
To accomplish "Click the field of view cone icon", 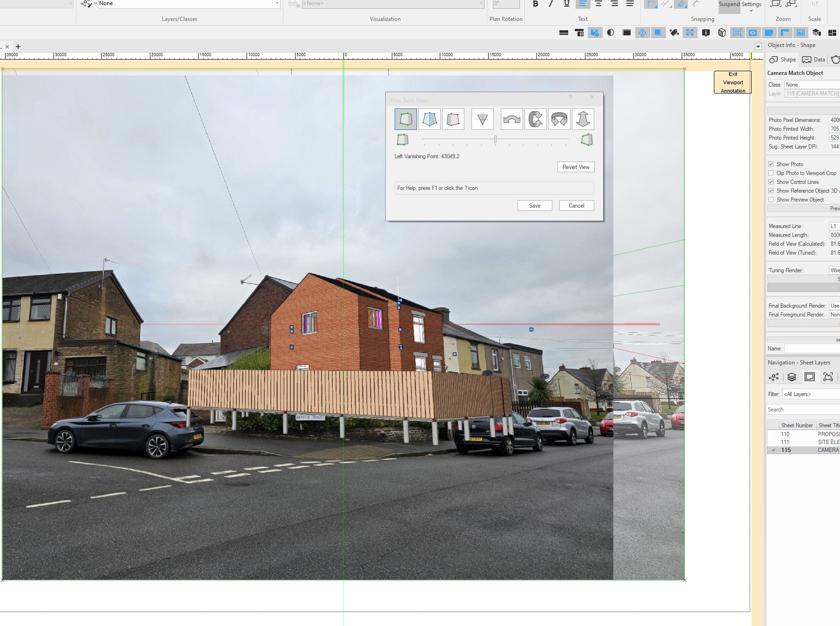I will pyautogui.click(x=482, y=119).
